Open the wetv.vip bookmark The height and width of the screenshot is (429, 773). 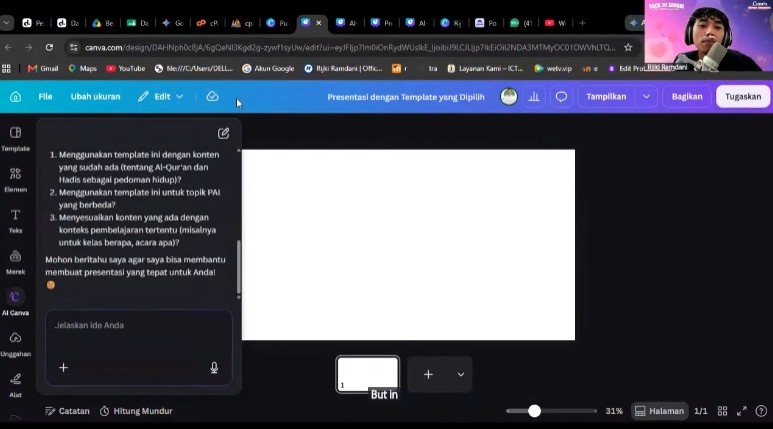[x=553, y=69]
